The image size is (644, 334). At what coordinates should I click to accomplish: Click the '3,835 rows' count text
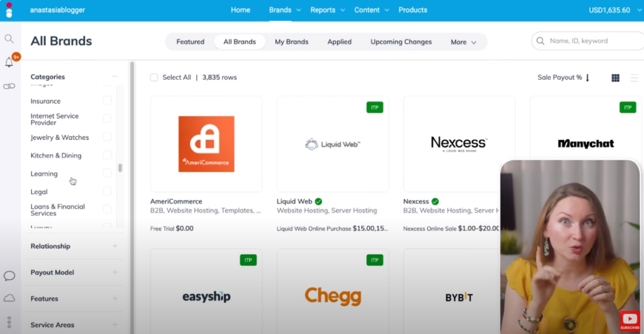point(219,77)
